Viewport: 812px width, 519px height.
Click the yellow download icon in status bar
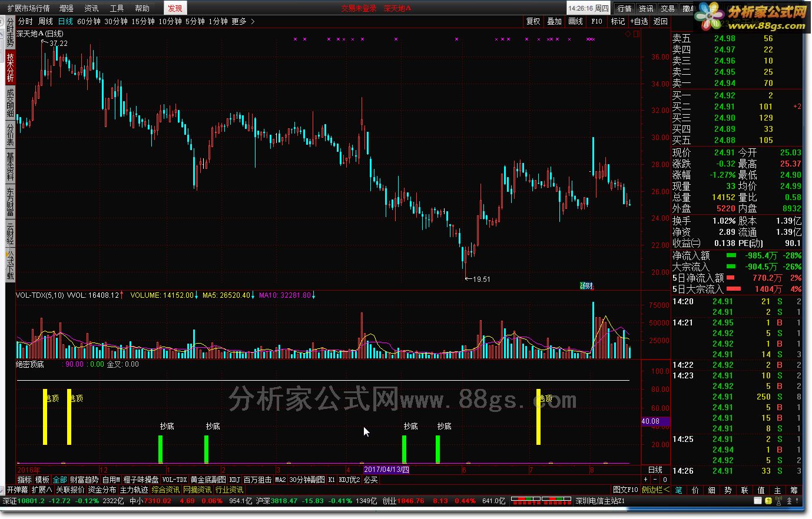pos(768,501)
